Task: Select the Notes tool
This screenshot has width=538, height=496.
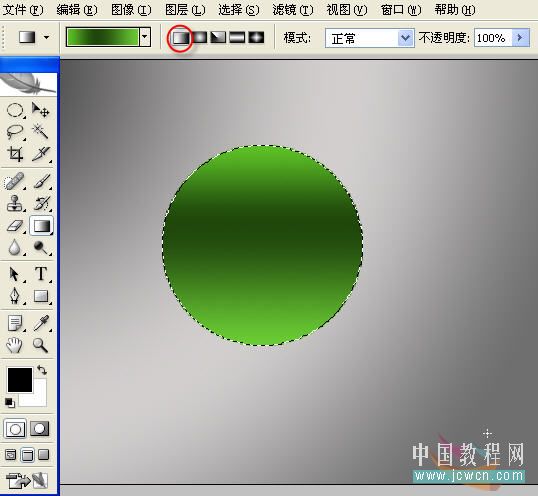Action: tap(14, 323)
